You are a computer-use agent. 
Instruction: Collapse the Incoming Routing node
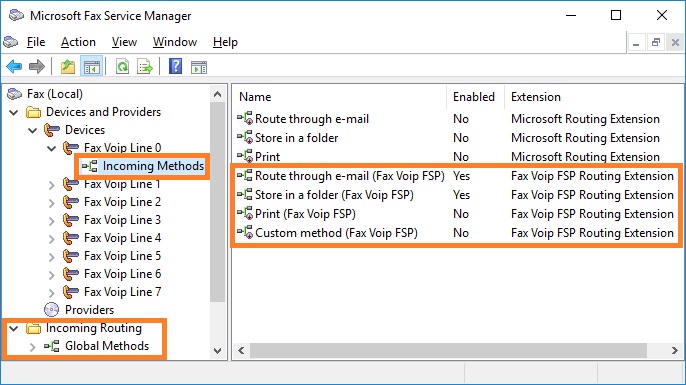pos(14,328)
